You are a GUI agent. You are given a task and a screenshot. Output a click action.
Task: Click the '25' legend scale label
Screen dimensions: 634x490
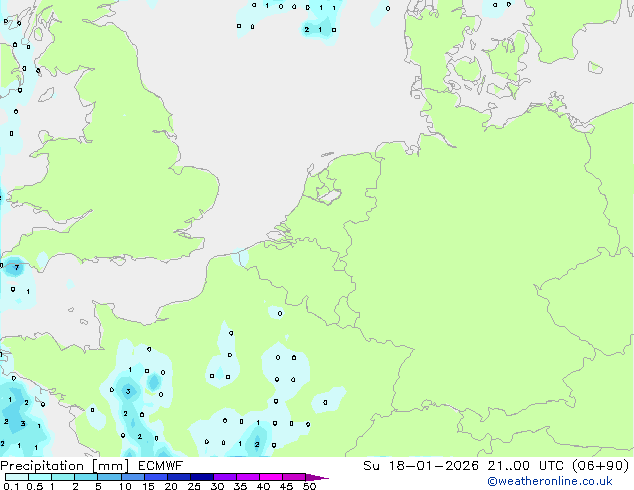194,486
